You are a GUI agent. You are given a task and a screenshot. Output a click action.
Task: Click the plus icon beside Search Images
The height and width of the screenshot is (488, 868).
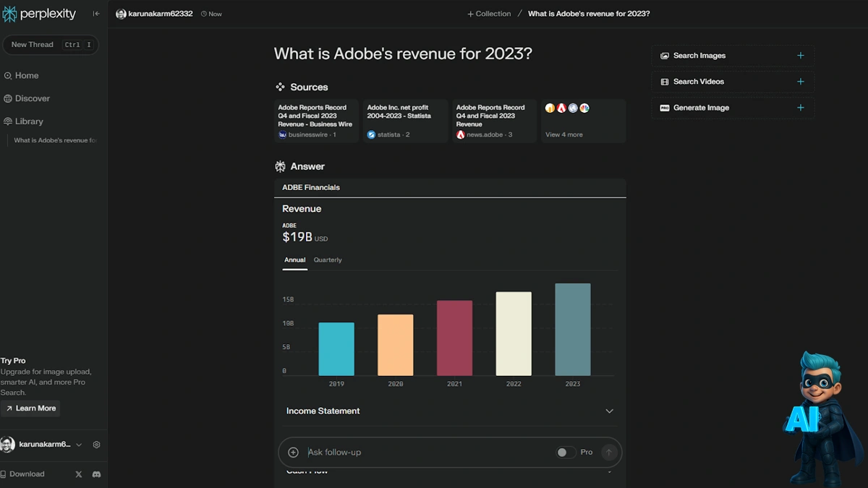point(800,56)
